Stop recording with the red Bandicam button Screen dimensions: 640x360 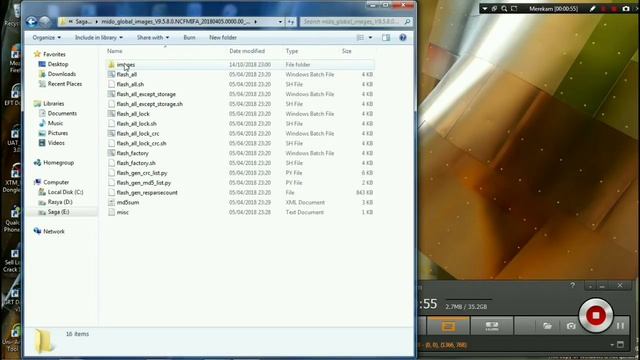(596, 316)
